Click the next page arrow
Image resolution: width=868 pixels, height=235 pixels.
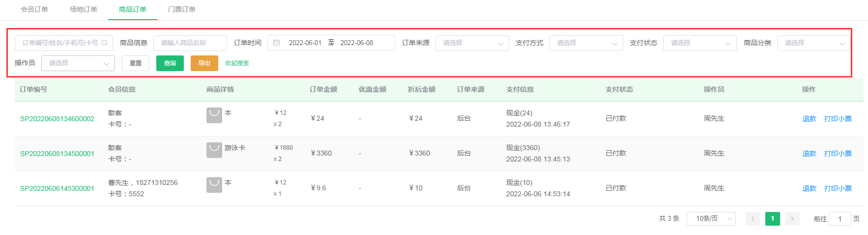[792, 219]
